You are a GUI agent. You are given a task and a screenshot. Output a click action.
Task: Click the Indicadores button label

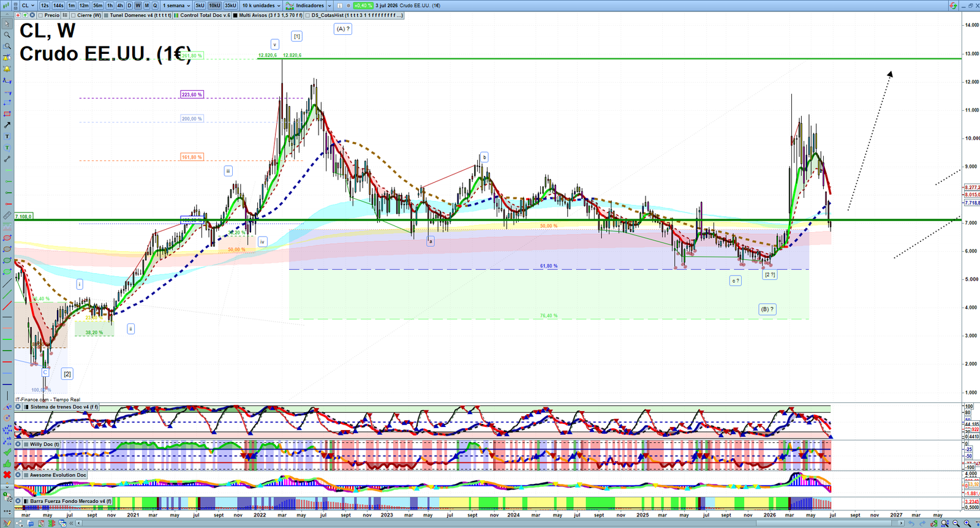pos(310,6)
